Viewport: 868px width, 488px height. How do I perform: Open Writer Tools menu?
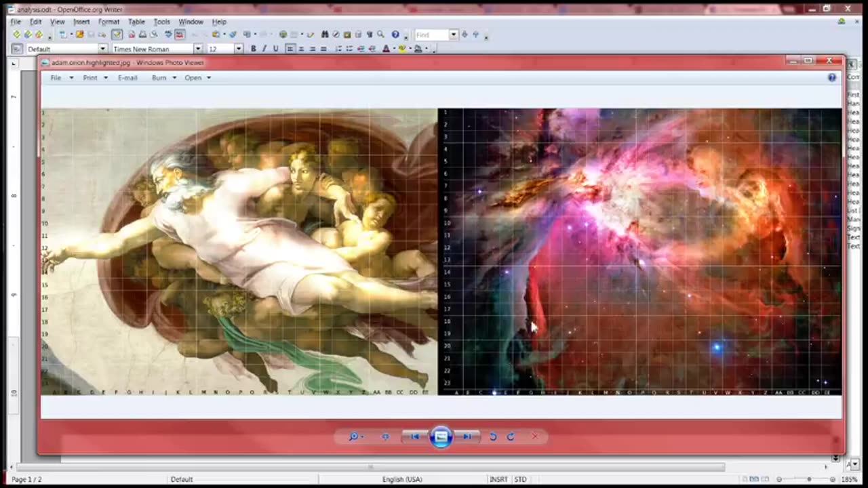pos(161,22)
